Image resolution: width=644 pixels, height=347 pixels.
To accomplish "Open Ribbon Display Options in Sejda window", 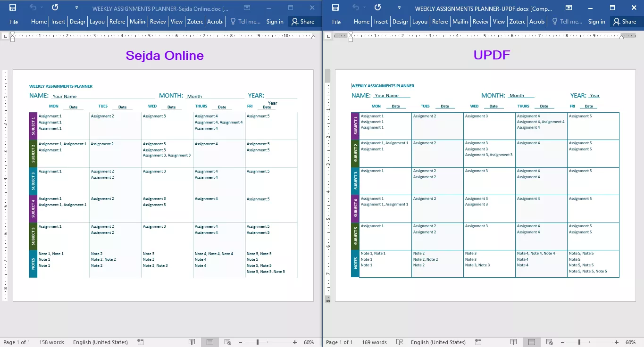I will click(x=246, y=8).
